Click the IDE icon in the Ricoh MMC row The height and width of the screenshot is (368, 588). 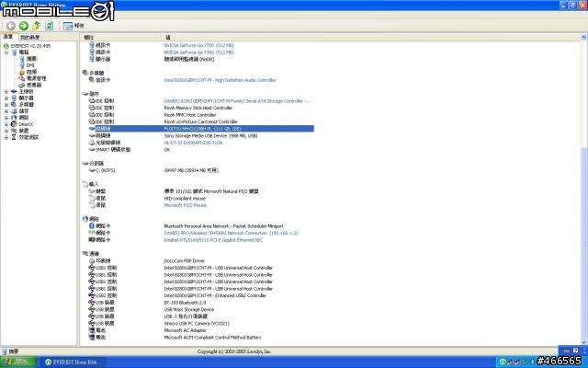(x=92, y=114)
